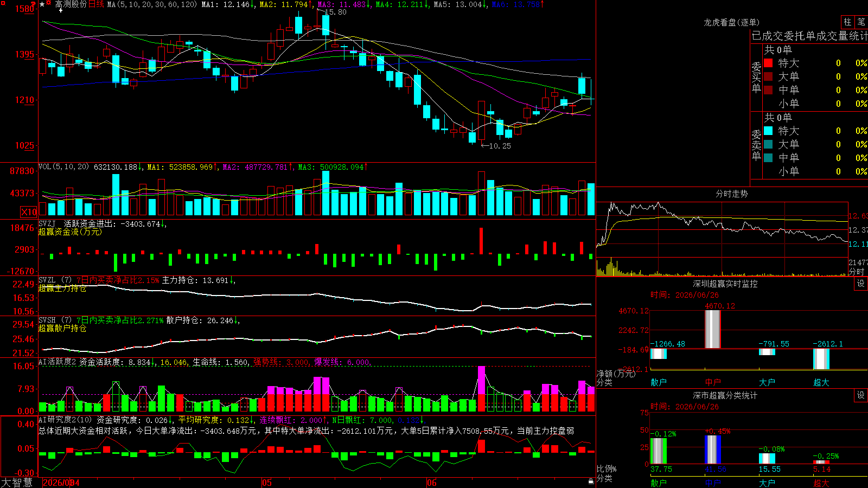Click the yellow MA2: 11.794 value
The image size is (868, 488).
(284, 4)
